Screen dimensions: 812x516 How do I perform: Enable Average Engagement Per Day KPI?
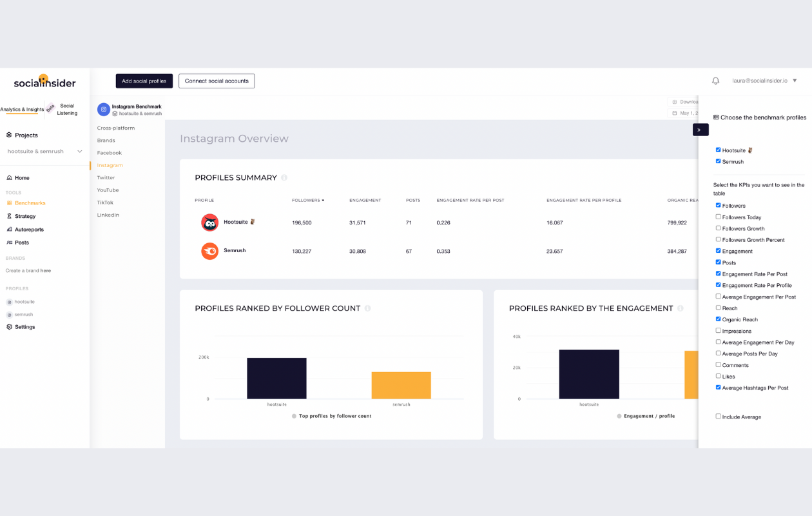tap(719, 342)
